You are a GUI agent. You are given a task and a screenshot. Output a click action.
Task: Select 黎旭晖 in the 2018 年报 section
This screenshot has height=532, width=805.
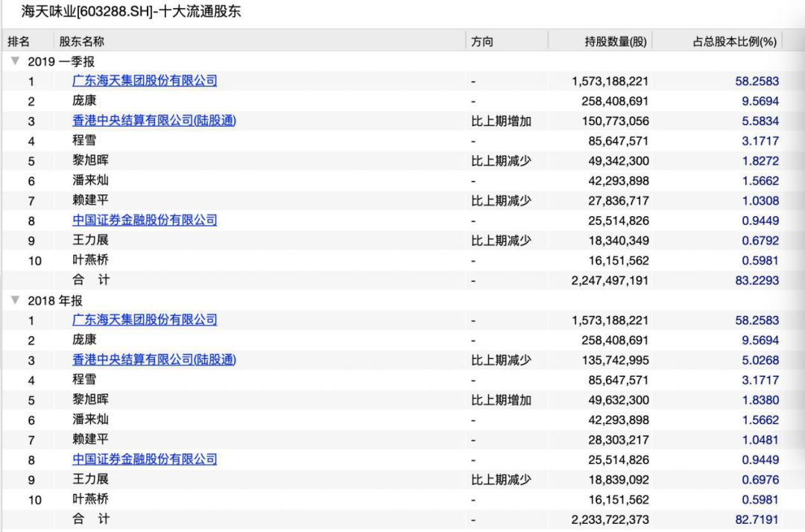[x=90, y=399]
